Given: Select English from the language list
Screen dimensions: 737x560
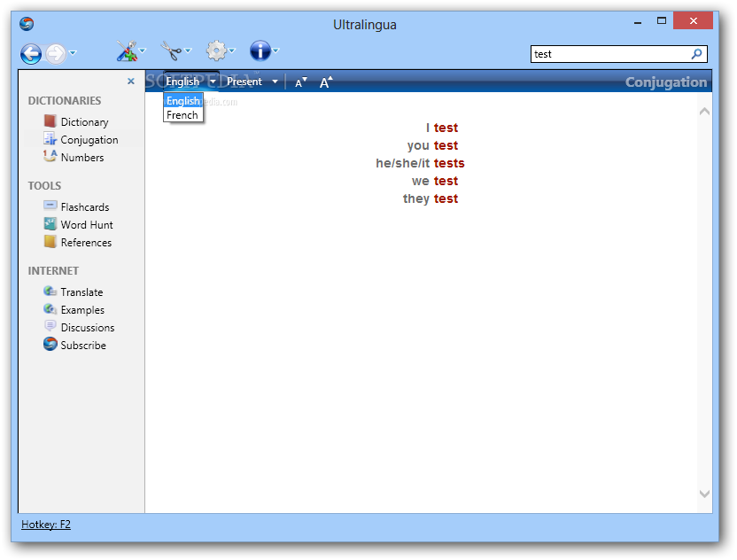Looking at the screenshot, I should (183, 101).
